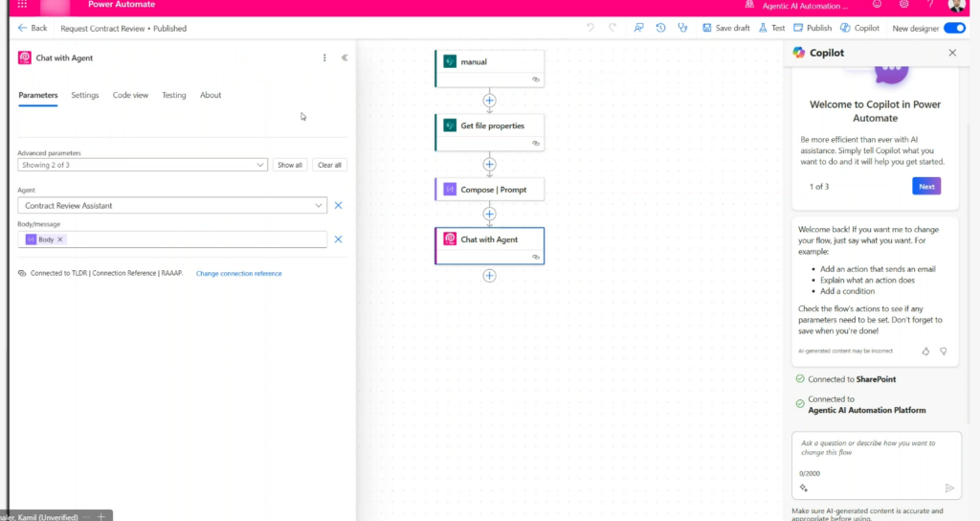
Task: Close the Copilot pane
Action: [952, 53]
